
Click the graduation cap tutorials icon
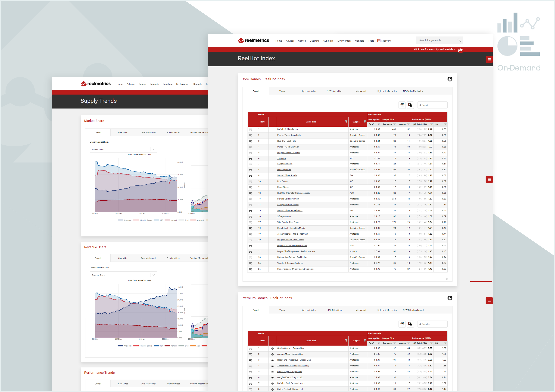[x=460, y=50]
